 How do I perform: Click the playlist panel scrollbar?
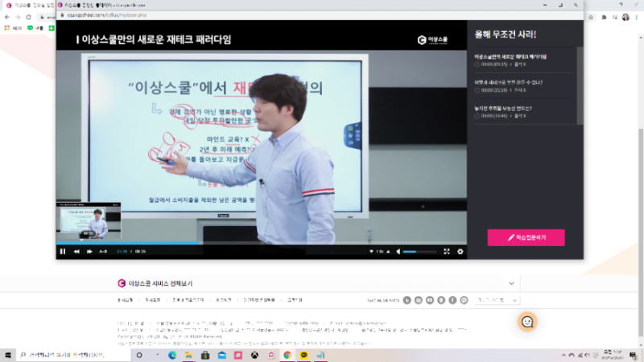click(580, 85)
